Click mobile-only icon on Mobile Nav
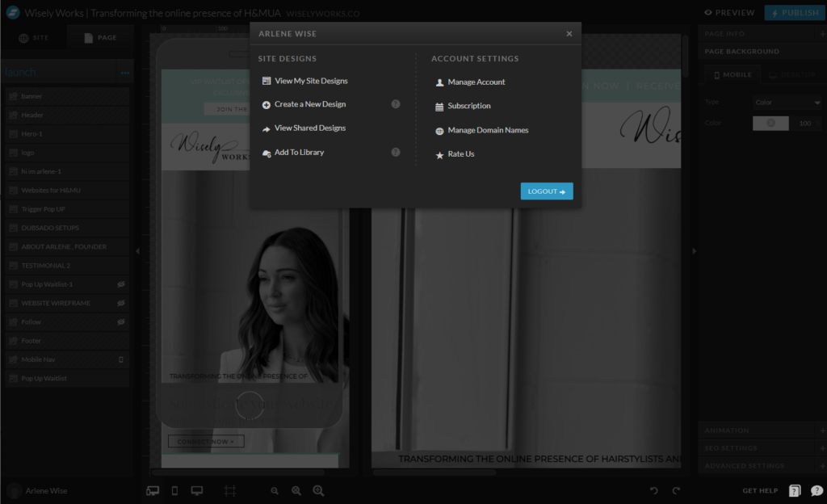Image resolution: width=827 pixels, height=504 pixels. [121, 359]
